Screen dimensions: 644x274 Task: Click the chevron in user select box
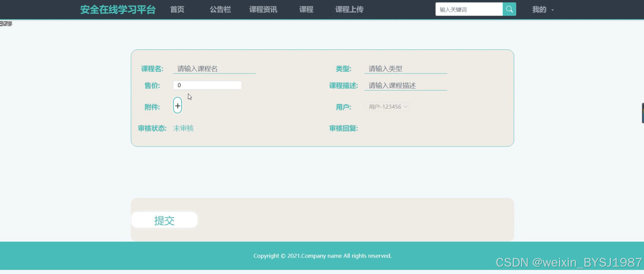[x=405, y=107]
